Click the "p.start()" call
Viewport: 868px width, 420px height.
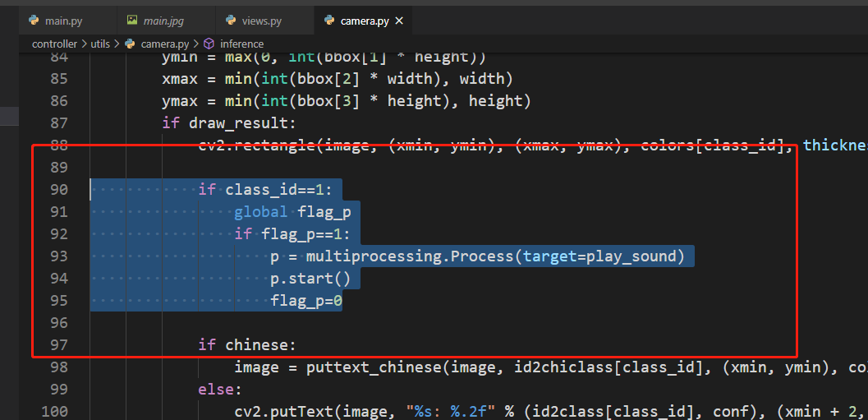pyautogui.click(x=310, y=278)
